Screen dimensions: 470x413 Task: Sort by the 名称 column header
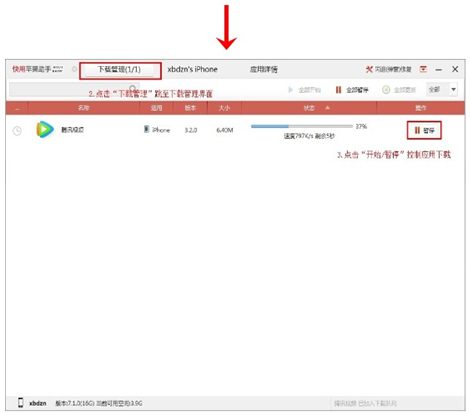84,108
